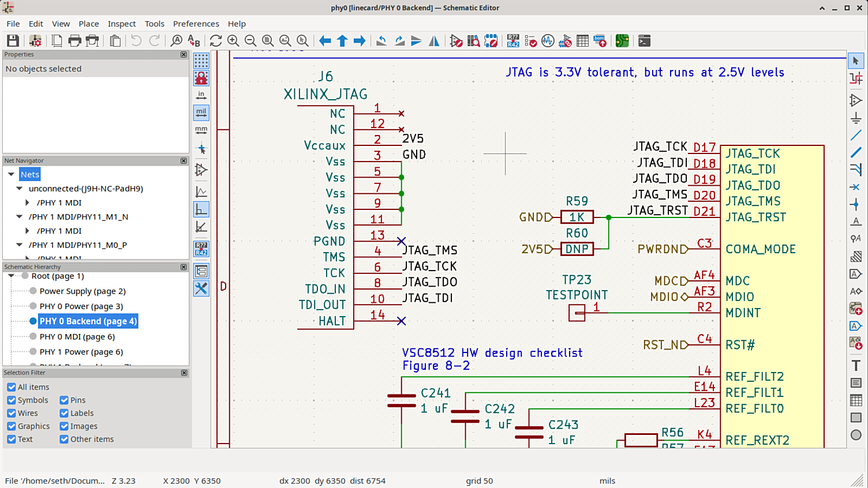Image resolution: width=868 pixels, height=488 pixels.
Task: Toggle the All items checkbox
Action: pyautogui.click(x=12, y=387)
